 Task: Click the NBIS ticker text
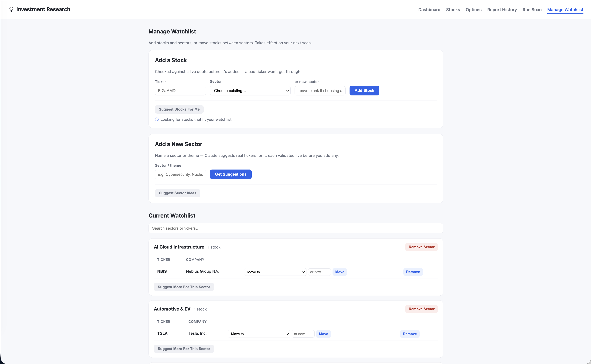pos(162,271)
